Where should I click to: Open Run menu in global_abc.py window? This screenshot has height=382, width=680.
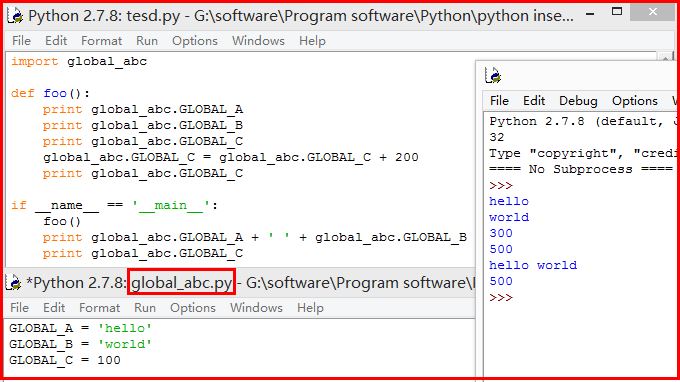144,308
